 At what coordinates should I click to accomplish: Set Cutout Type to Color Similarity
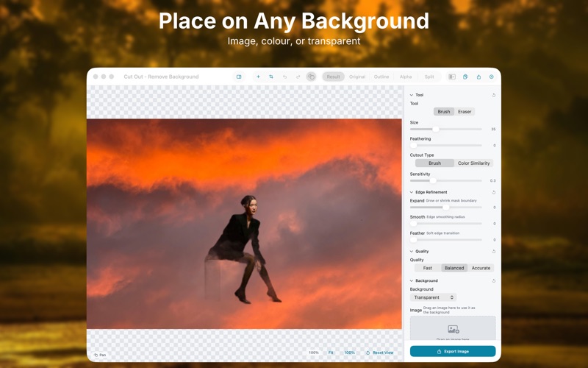[x=473, y=163]
